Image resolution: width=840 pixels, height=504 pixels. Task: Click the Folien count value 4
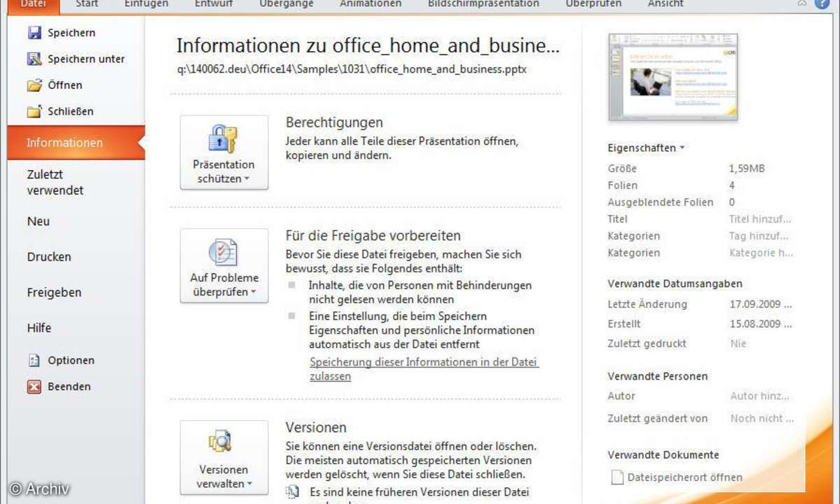click(x=732, y=185)
